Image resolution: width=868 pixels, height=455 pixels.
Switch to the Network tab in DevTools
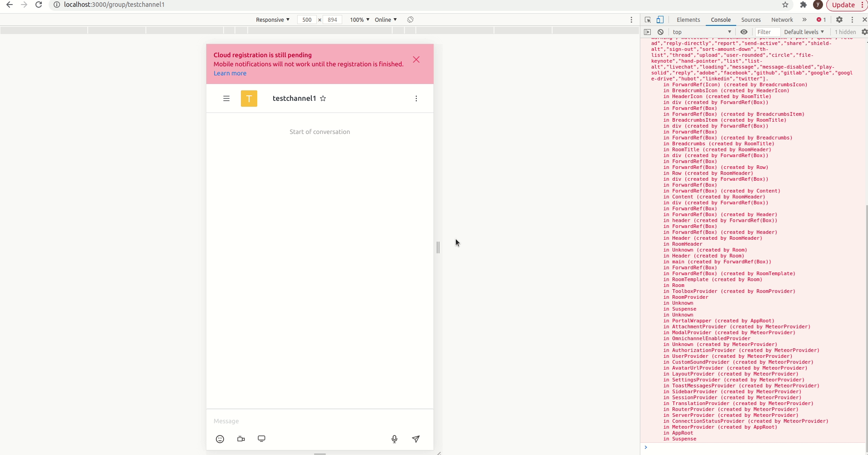(x=781, y=20)
